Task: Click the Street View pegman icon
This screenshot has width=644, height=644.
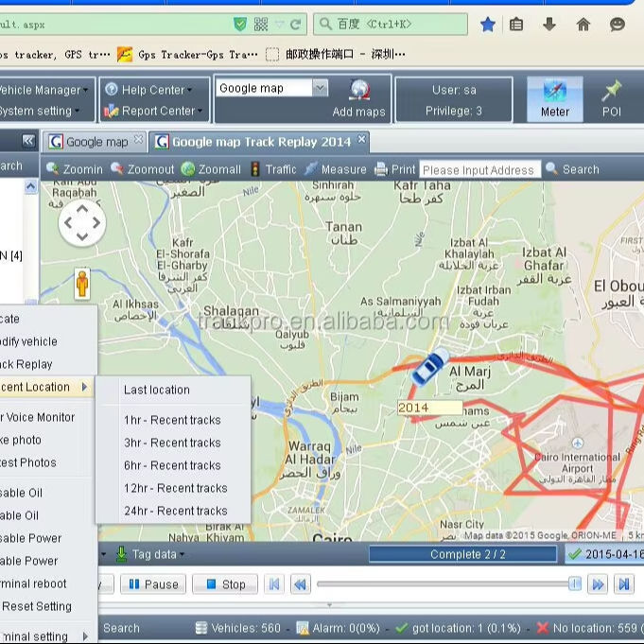Action: pyautogui.click(x=82, y=283)
